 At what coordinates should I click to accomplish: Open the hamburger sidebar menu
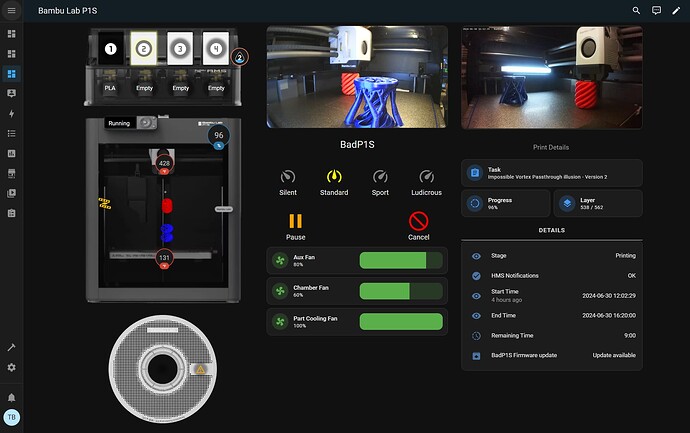[x=11, y=11]
